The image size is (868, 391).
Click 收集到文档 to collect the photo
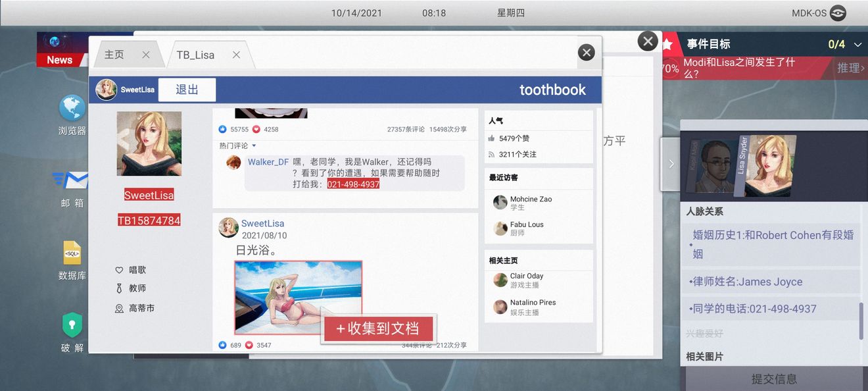click(x=378, y=327)
